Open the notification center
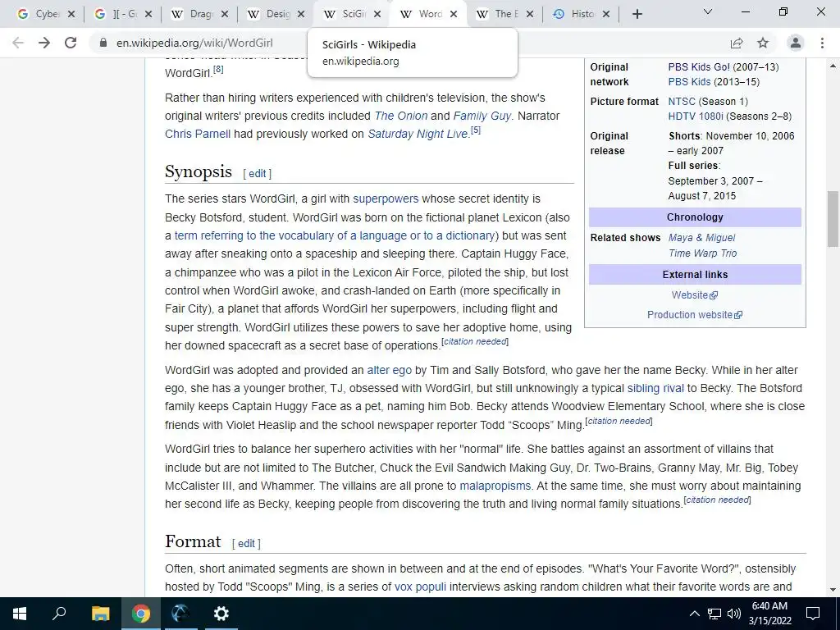840x630 pixels. tap(813, 614)
